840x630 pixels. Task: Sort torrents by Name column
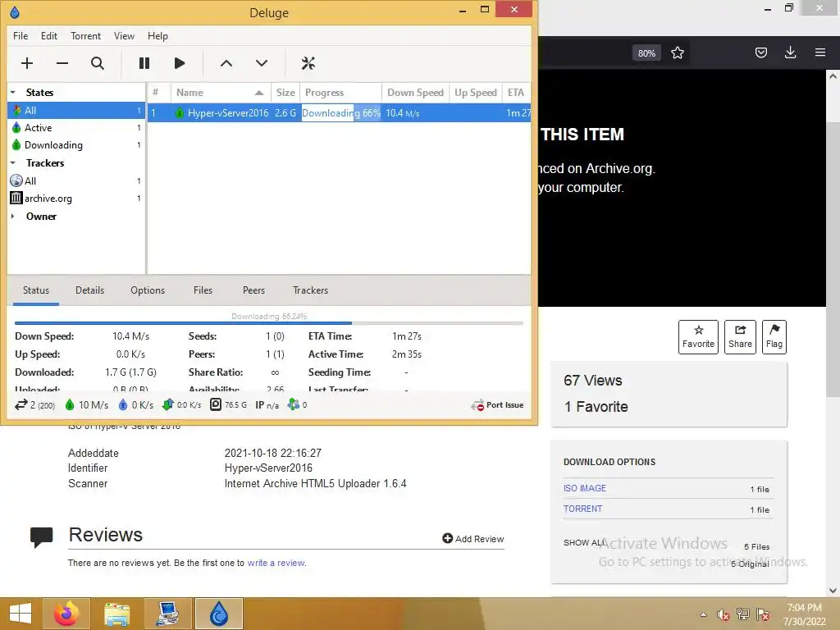(221, 92)
